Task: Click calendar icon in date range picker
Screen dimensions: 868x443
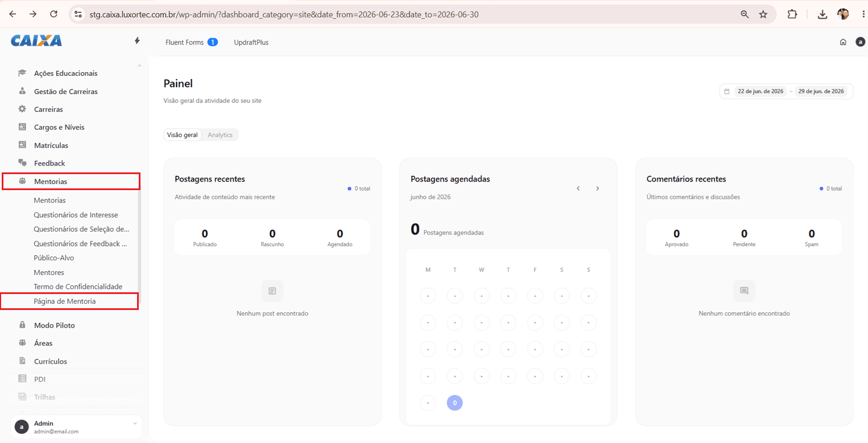Action: (727, 91)
